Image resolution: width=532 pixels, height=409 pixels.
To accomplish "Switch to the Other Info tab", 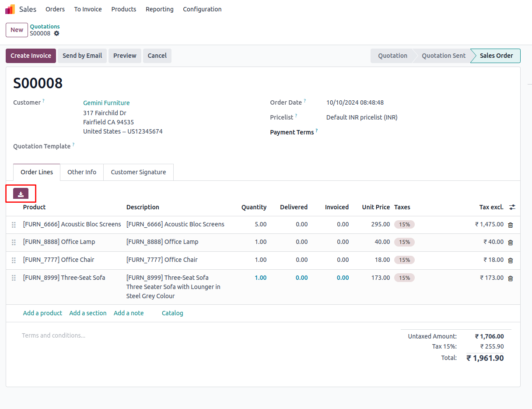I will click(82, 172).
